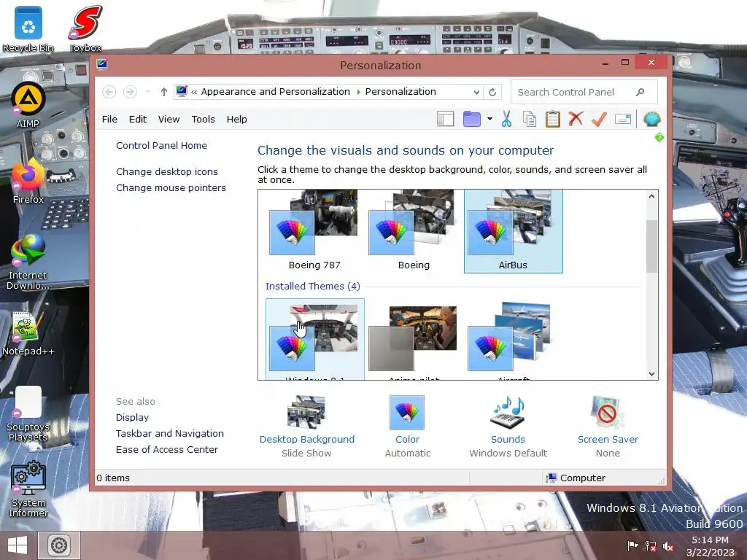
Task: Open Sounds settings
Action: click(508, 426)
